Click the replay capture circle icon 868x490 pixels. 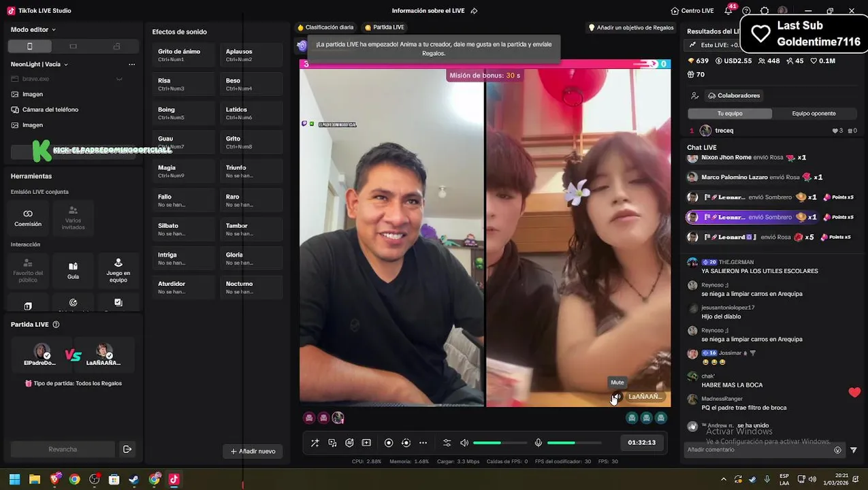point(406,442)
